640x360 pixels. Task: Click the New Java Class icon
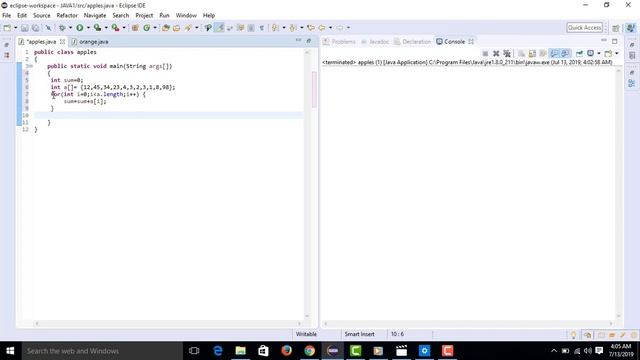click(x=147, y=28)
